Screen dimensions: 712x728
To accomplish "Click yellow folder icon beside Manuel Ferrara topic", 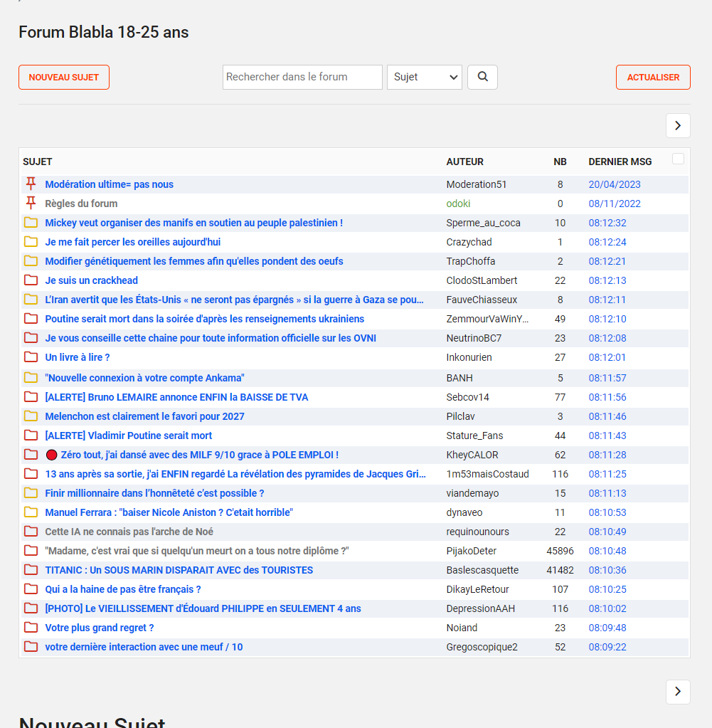I will pos(31,512).
